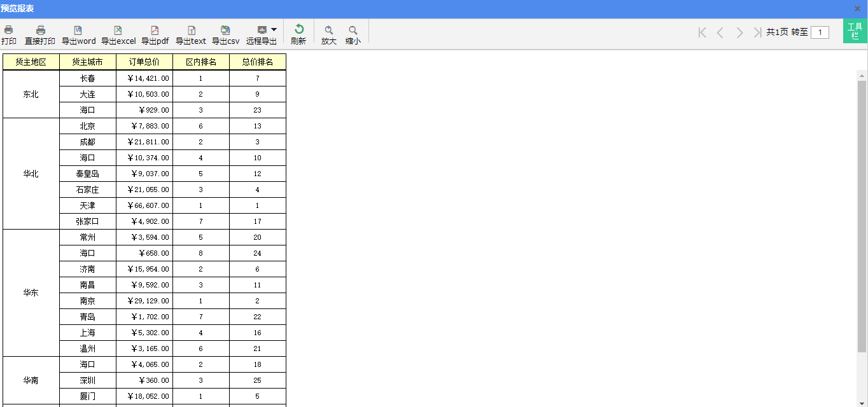The width and height of the screenshot is (868, 407).
Task: Click the 成都 city cell
Action: coord(88,142)
